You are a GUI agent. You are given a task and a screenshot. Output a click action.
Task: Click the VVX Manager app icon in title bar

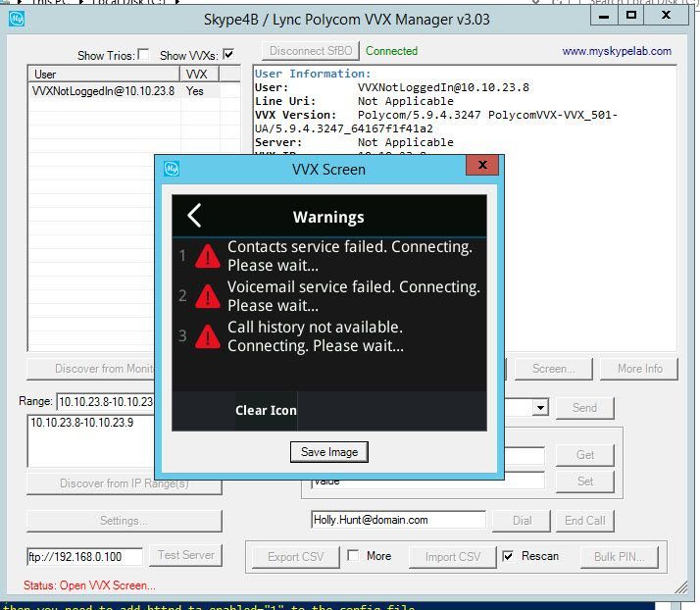[17, 19]
